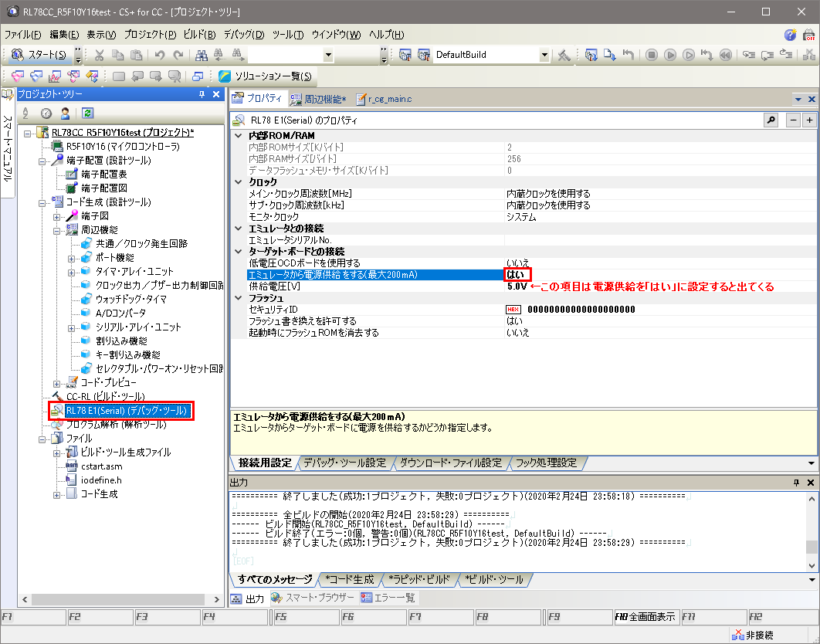Switch output to *ビルド・ツール tab
This screenshot has width=820, height=644.
pos(493,579)
